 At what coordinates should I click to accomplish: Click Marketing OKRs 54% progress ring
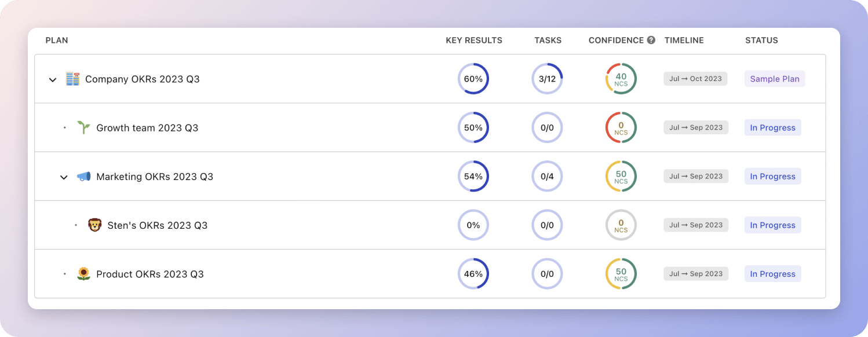(x=473, y=177)
